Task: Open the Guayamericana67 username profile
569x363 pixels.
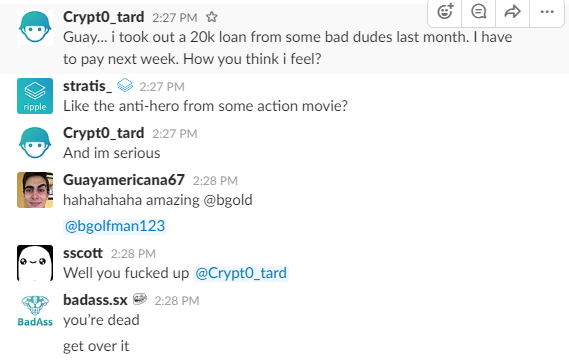Action: pos(124,180)
